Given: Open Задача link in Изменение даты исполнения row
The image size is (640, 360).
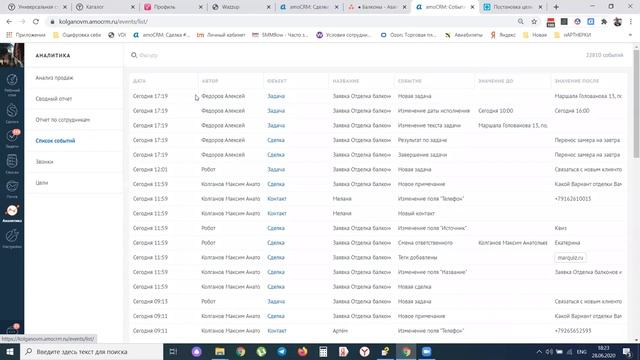Looking at the screenshot, I should 276,111.
